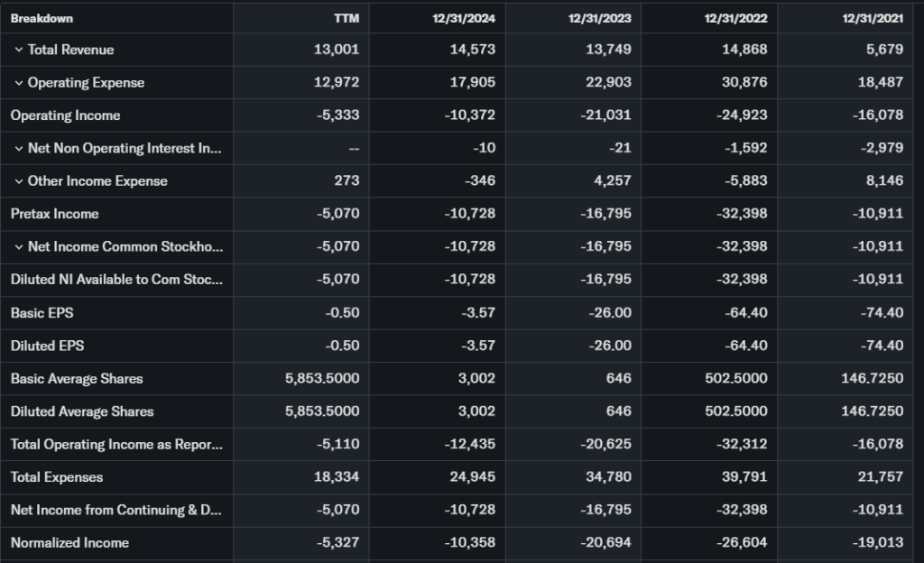Click the Diluted EPS row label
The width and height of the screenshot is (924, 563).
pyautogui.click(x=47, y=346)
